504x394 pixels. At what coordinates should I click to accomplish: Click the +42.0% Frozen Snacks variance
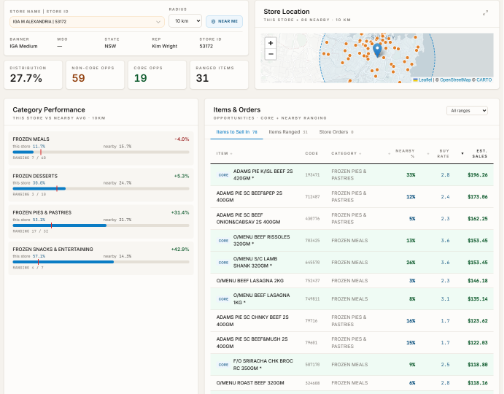click(x=180, y=249)
